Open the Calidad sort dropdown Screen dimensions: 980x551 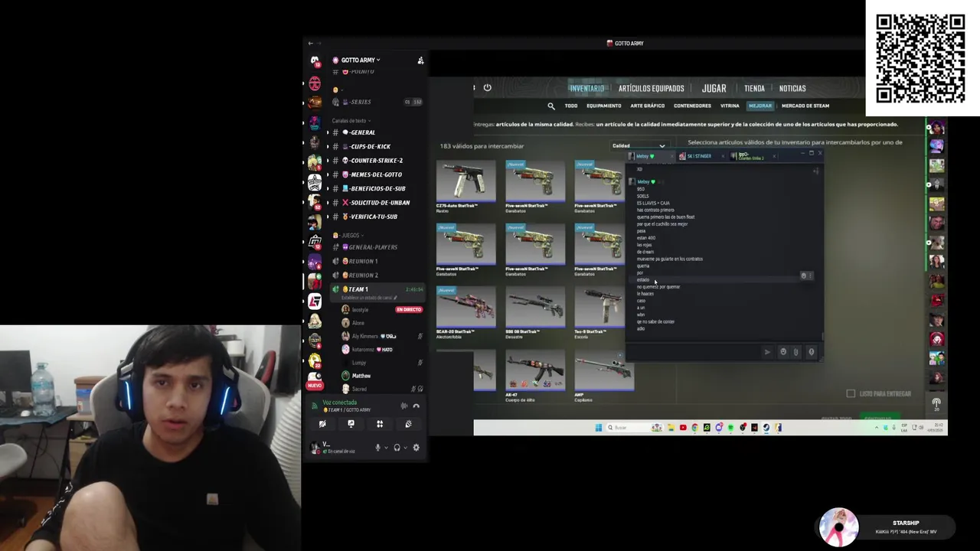pyautogui.click(x=639, y=145)
